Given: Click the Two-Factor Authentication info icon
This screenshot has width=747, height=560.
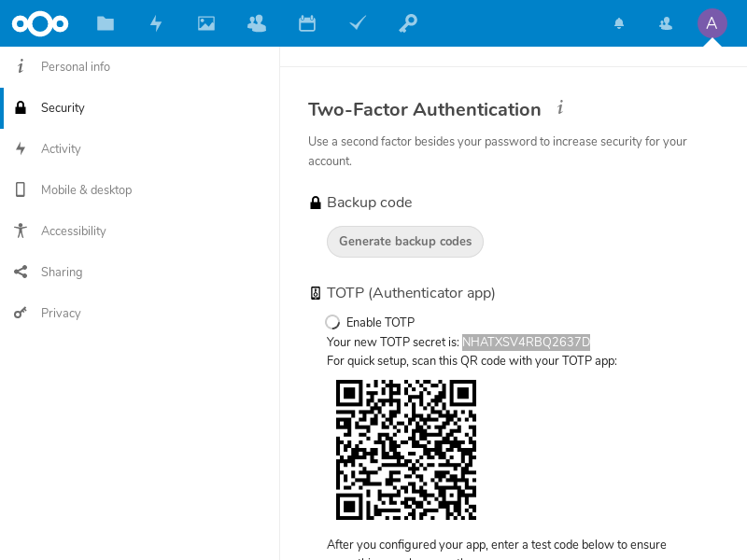Looking at the screenshot, I should pos(560,108).
